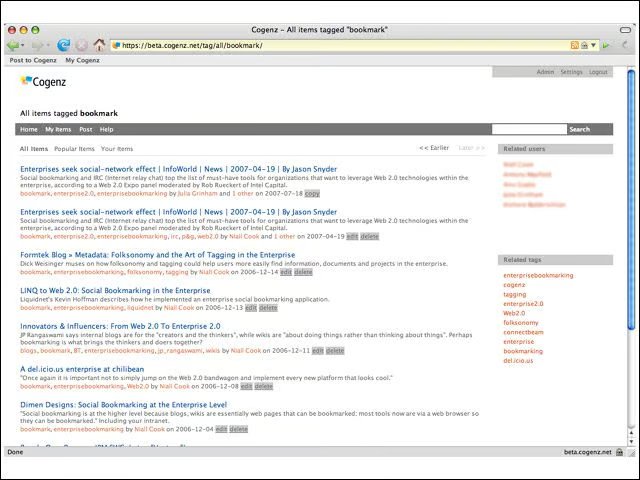Click the vertical page scrollbar
This screenshot has height=480, width=640.
630,200
